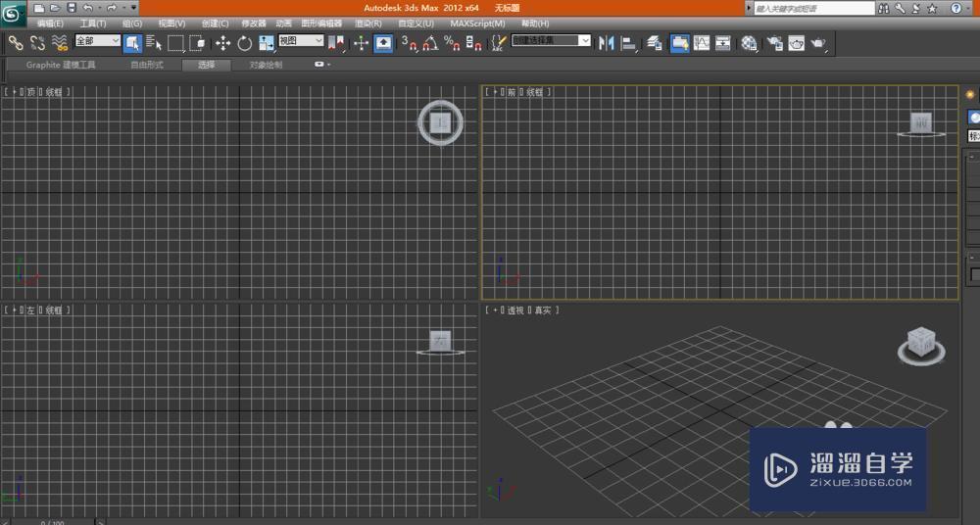The width and height of the screenshot is (980, 525).
Task: Open the named selection sets dropdown
Action: click(x=551, y=41)
